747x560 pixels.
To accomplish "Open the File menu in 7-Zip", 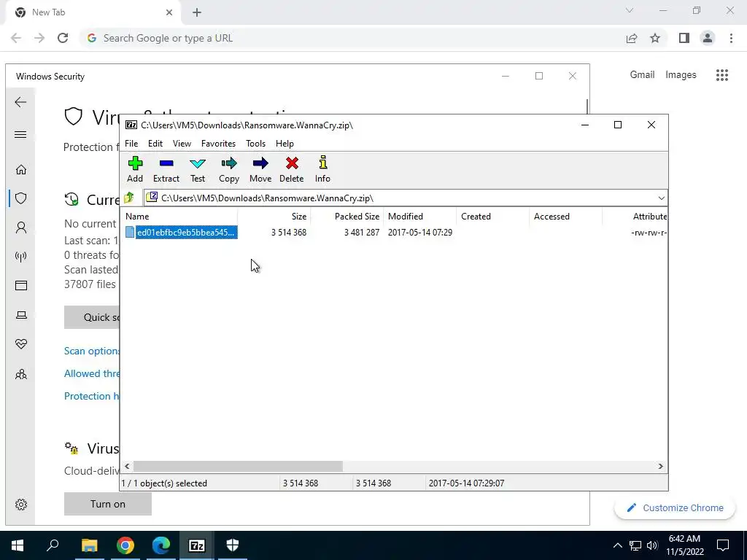I will click(131, 144).
